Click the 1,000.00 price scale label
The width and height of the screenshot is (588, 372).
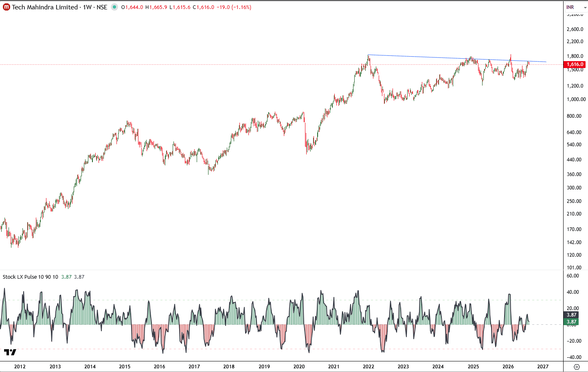pyautogui.click(x=576, y=99)
